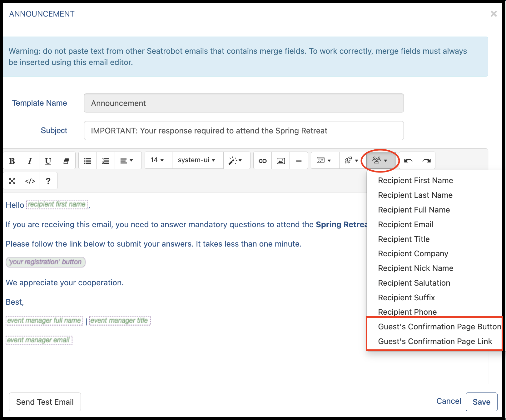Click the Cancel link
506x420 pixels.
pyautogui.click(x=449, y=401)
